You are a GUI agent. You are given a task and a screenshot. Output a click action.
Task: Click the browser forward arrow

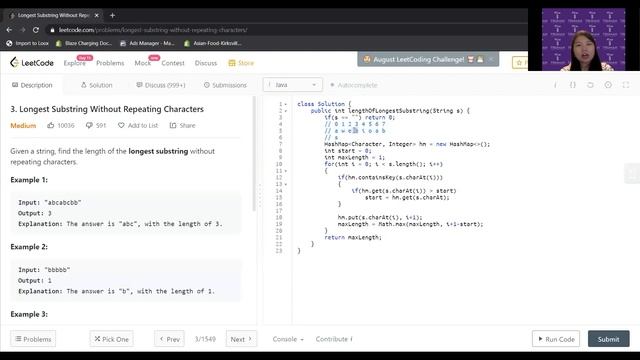pos(22,30)
